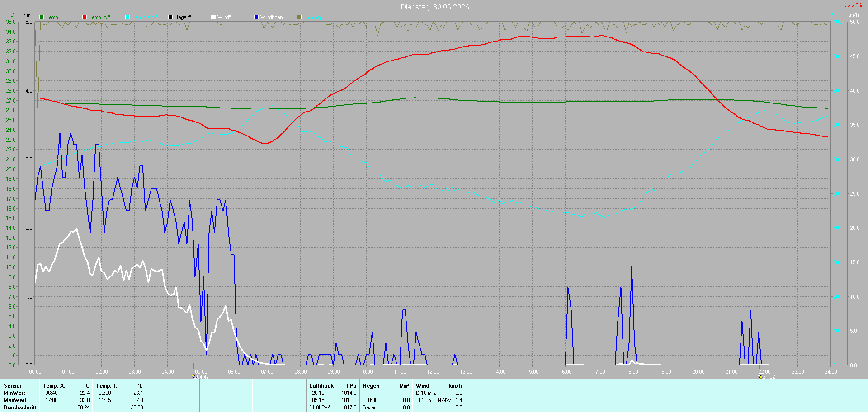Click the 'Feuchte A.*' legend label

(144, 17)
